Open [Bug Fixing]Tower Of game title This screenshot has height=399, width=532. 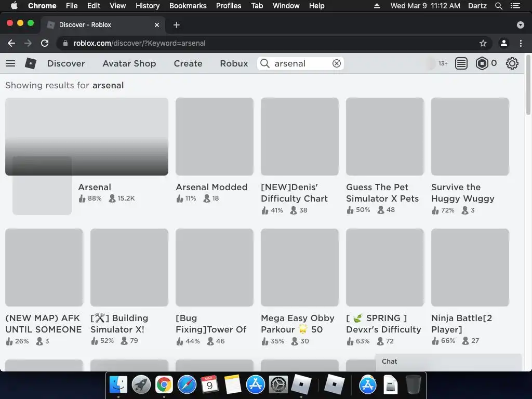tap(211, 324)
